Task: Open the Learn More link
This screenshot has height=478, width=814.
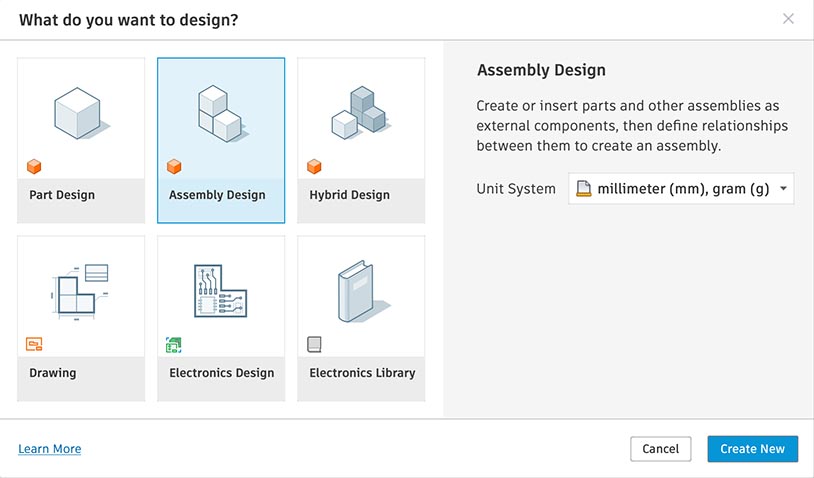Action: click(50, 449)
